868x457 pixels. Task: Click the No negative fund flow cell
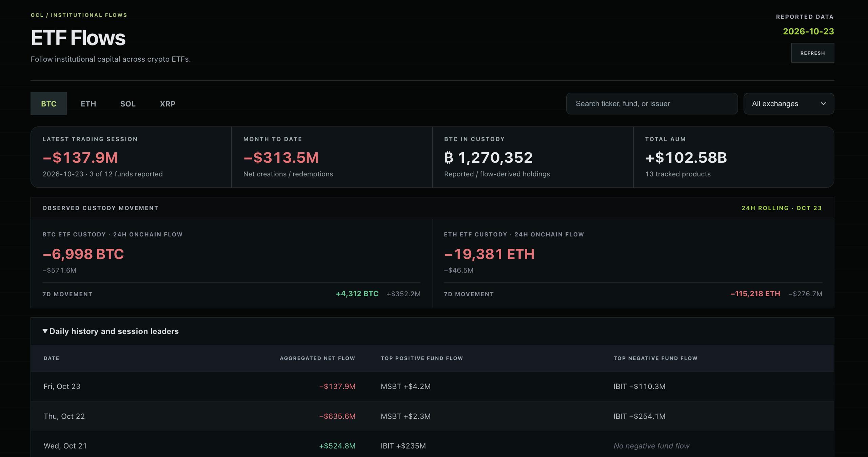651,446
